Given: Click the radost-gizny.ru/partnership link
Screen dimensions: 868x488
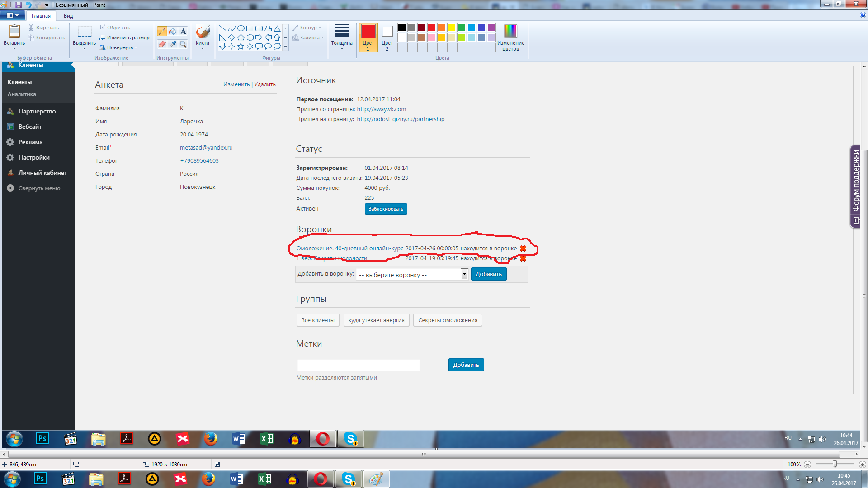Looking at the screenshot, I should click(x=401, y=119).
